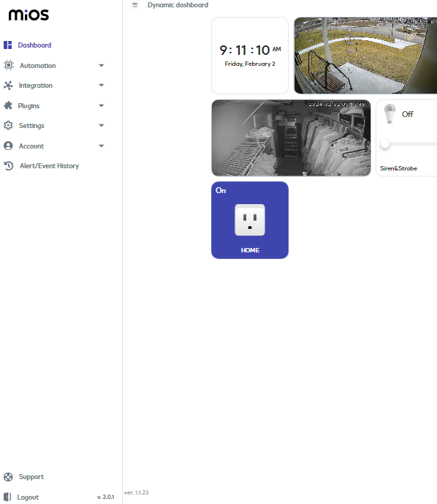
Task: Click the Friday, February 2 date text
Action: (250, 64)
